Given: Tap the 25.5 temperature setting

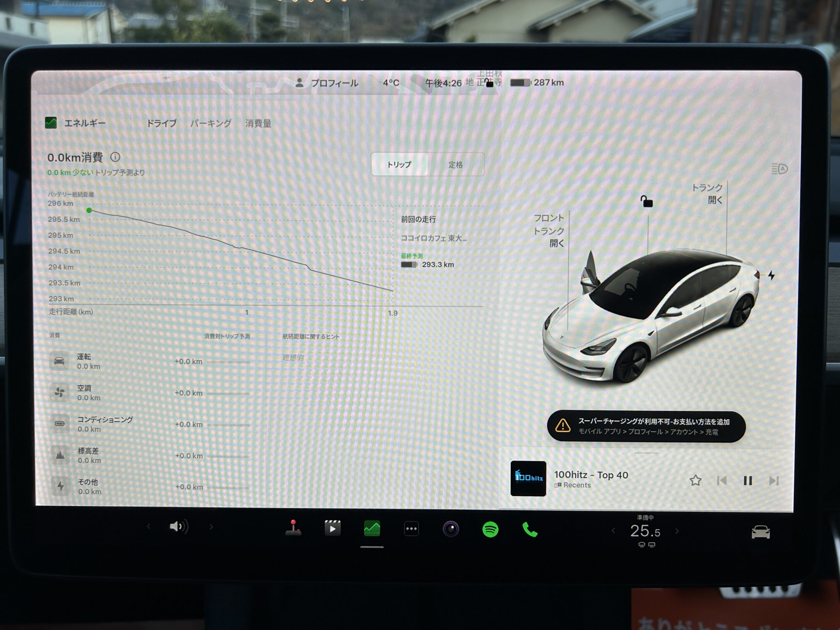Looking at the screenshot, I should tap(645, 531).
